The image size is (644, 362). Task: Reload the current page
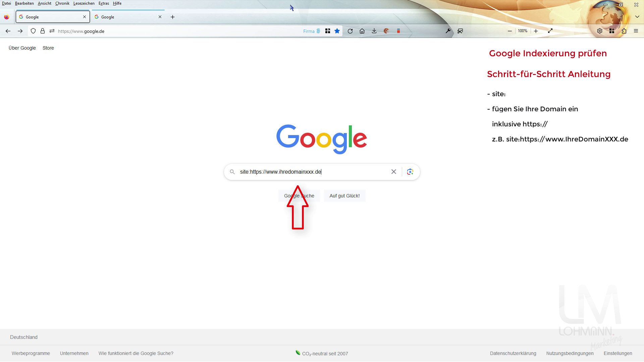[x=350, y=31]
